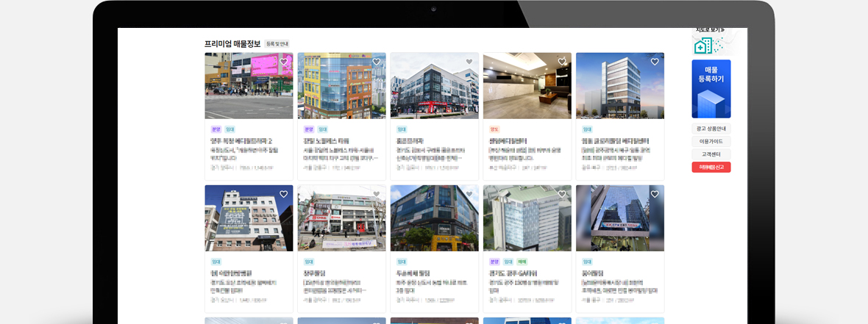Open the yellow and blue glass building photo

[341, 86]
